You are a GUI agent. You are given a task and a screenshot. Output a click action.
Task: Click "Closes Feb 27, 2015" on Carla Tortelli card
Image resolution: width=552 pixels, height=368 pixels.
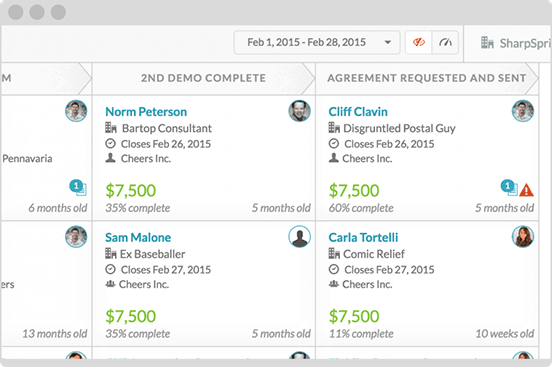389,270
